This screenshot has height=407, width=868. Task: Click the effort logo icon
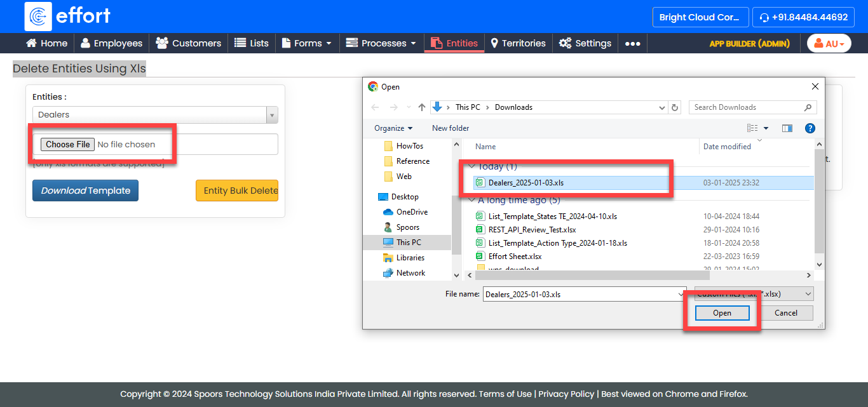(38, 17)
